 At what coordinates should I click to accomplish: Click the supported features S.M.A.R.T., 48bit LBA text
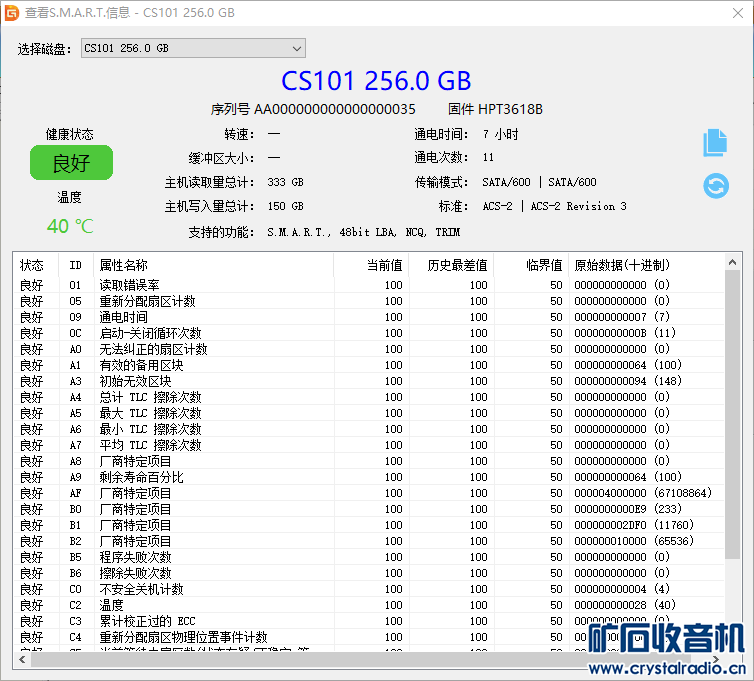[364, 232]
